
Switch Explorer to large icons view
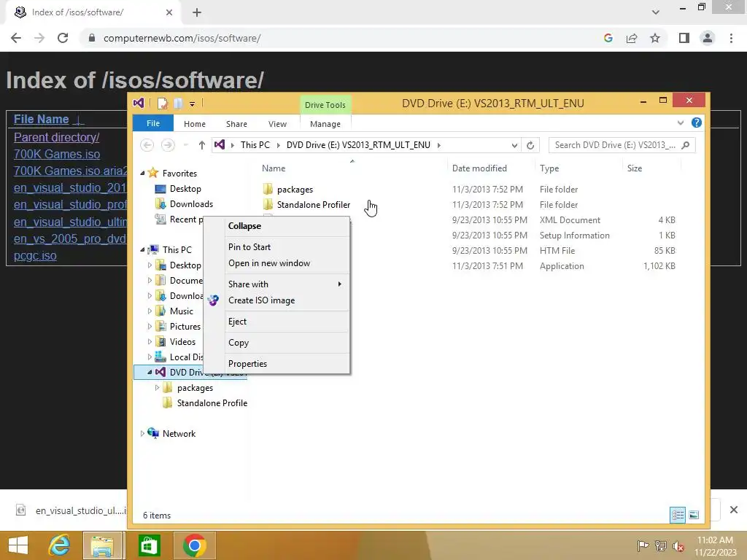pyautogui.click(x=694, y=515)
